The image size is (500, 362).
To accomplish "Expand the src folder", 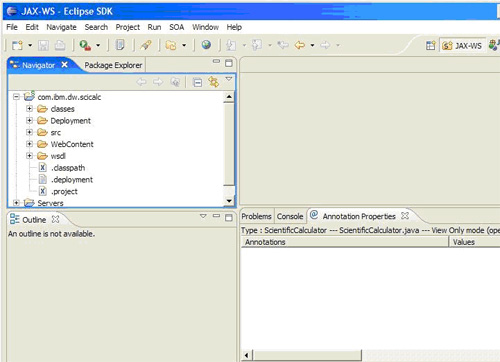I will pos(29,132).
